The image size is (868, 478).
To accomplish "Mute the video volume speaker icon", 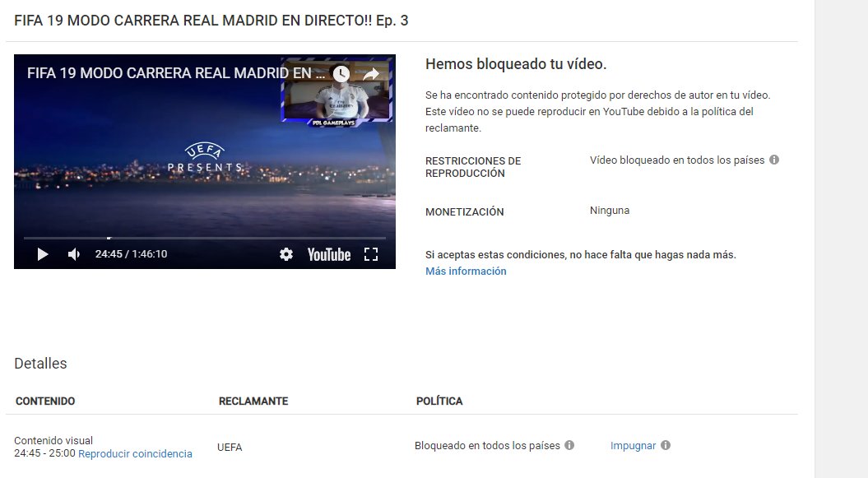I will pos(73,254).
